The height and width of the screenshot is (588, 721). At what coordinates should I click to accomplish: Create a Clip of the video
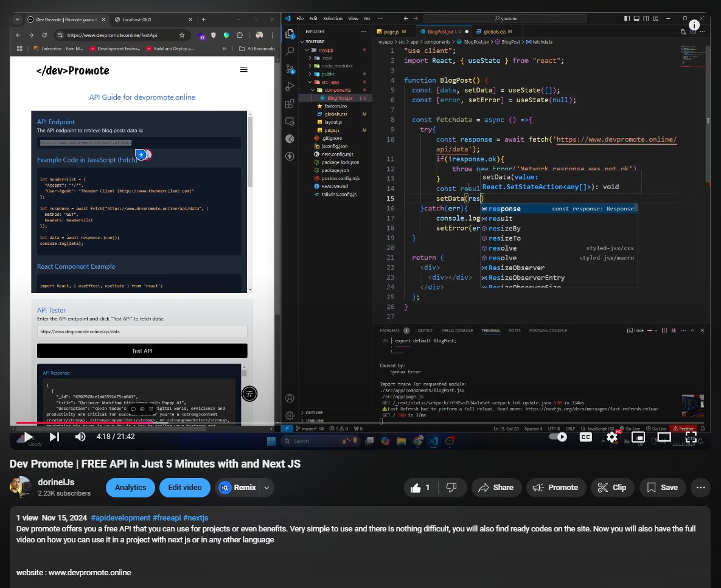click(x=612, y=488)
